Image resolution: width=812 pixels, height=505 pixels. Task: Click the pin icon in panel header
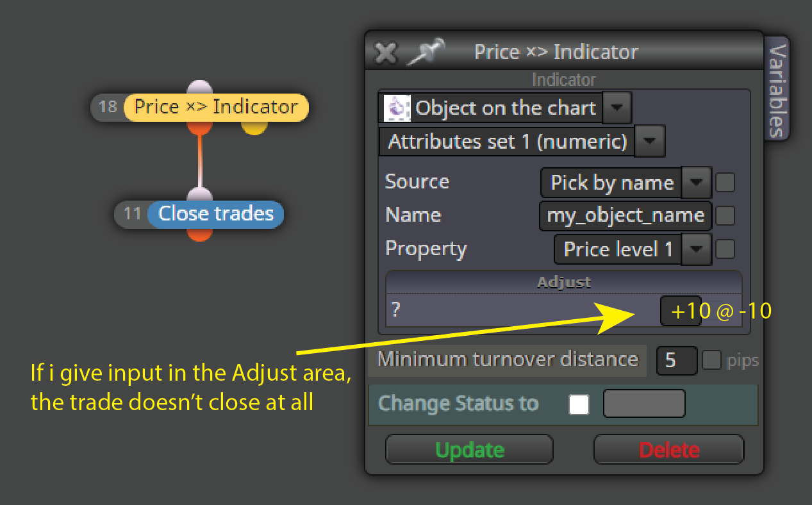[x=427, y=52]
